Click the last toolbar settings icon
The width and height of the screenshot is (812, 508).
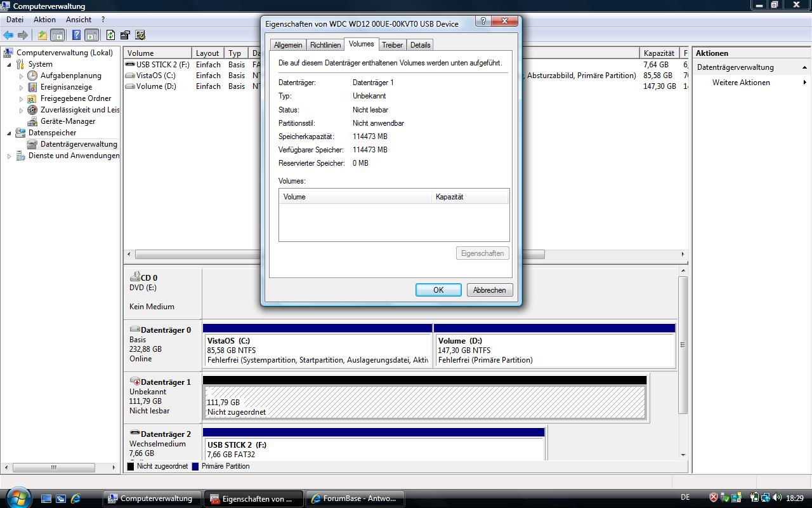140,36
